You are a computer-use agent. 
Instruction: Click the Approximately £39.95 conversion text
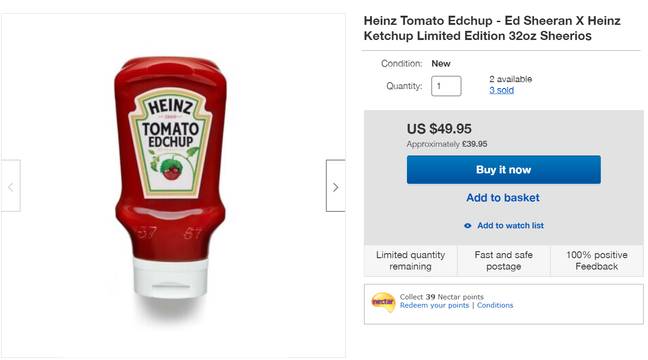tap(447, 144)
